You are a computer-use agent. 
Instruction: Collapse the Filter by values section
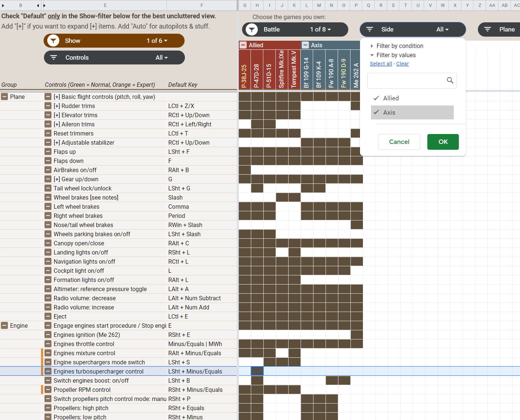[x=393, y=55]
